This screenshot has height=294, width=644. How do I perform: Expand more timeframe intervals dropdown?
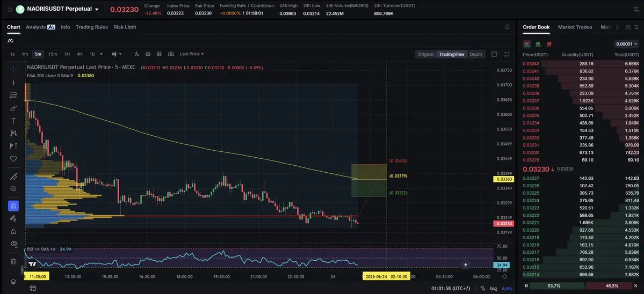102,54
